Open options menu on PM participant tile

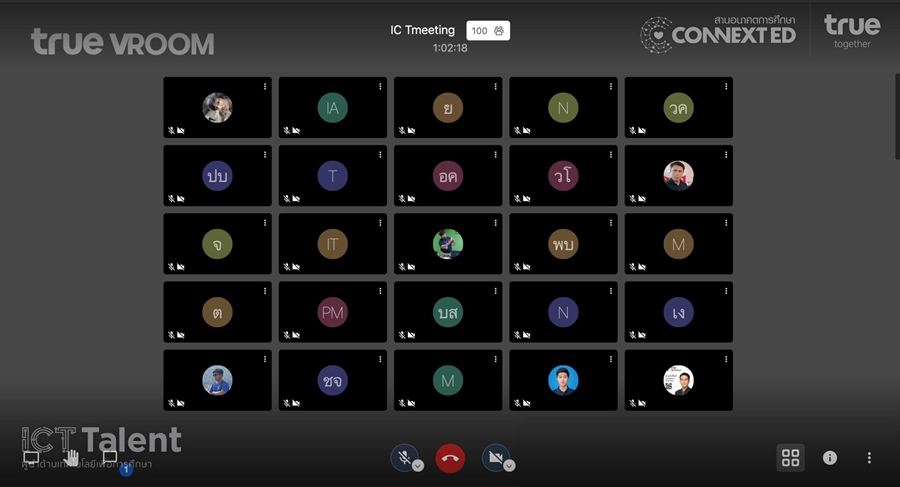click(x=380, y=291)
